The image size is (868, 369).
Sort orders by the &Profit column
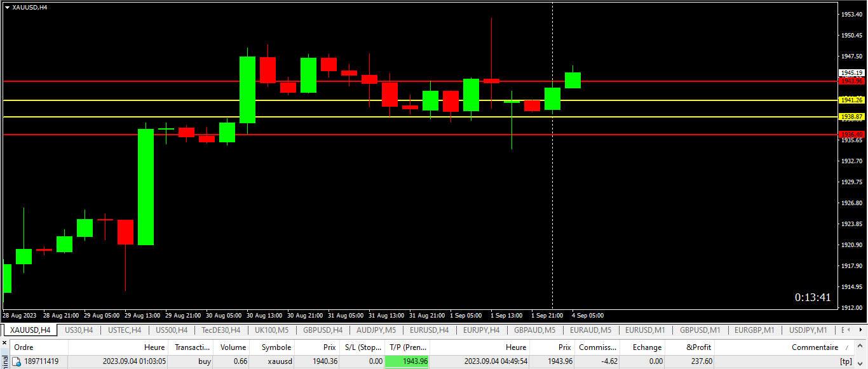coord(699,347)
